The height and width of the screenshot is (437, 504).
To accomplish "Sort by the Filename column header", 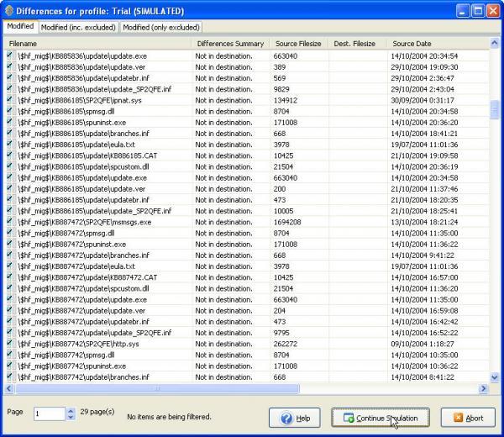I will point(97,44).
